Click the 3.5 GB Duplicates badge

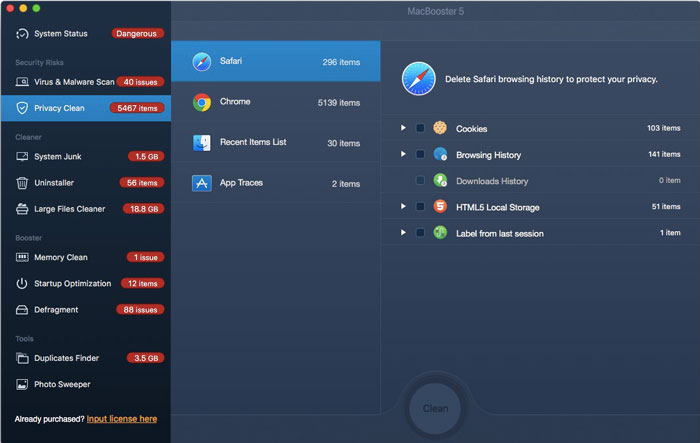click(146, 358)
